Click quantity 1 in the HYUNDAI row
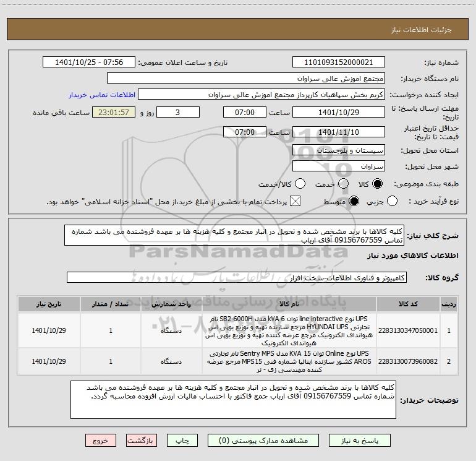This screenshot has width=476, height=461. (x=111, y=330)
